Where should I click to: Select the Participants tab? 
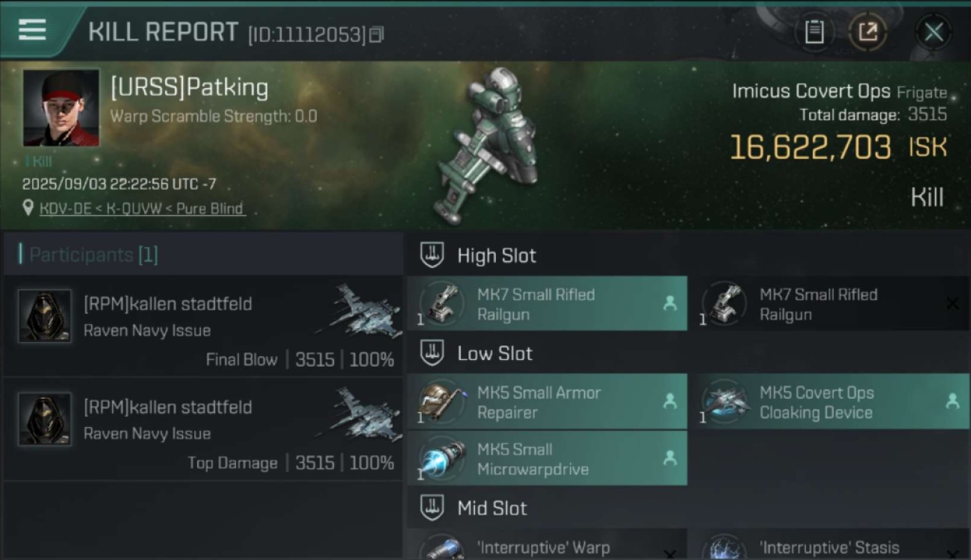[88, 255]
